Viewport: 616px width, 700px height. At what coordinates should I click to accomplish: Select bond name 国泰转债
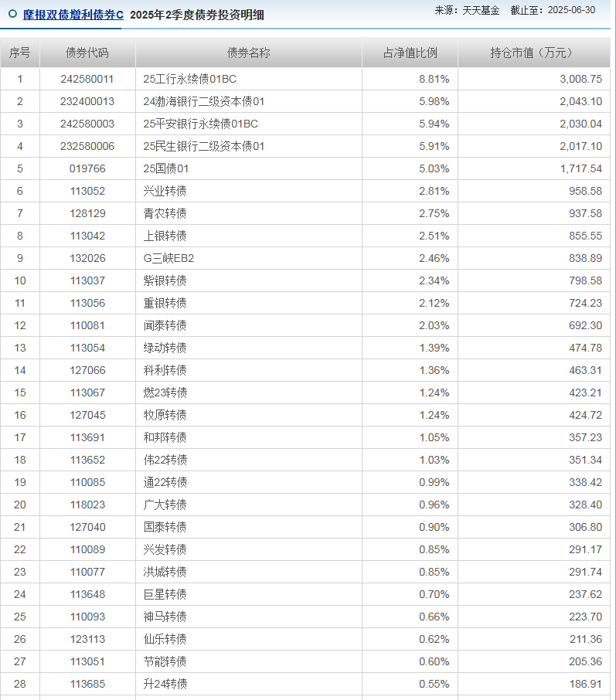(x=165, y=527)
